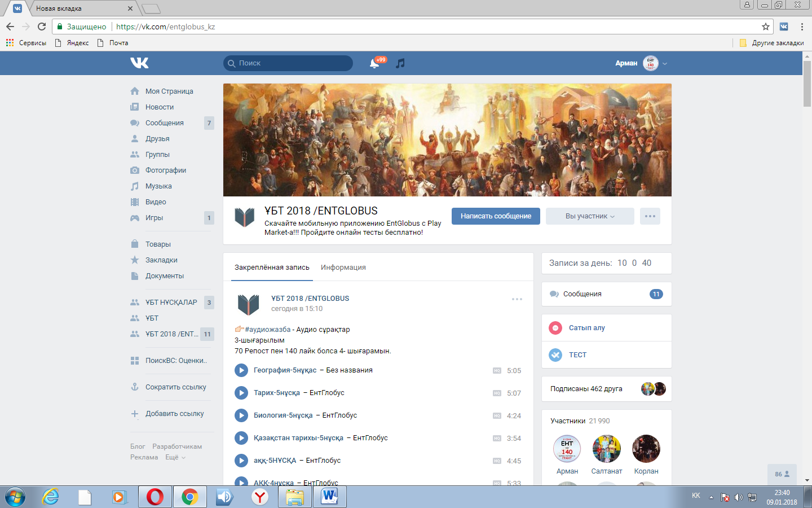Switch to the Информация tab
812x508 pixels.
[x=343, y=268]
